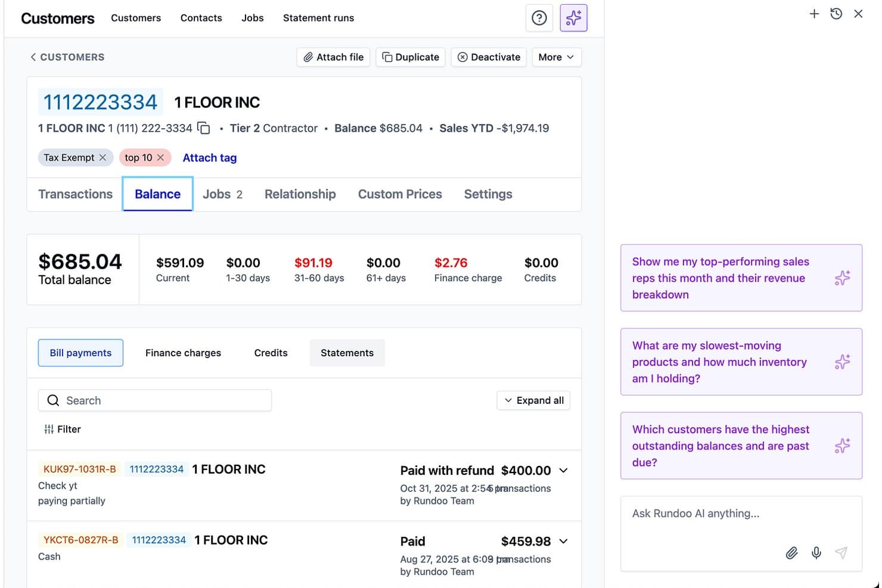This screenshot has height=588, width=882.
Task: Open the More dropdown menu
Action: coord(556,57)
